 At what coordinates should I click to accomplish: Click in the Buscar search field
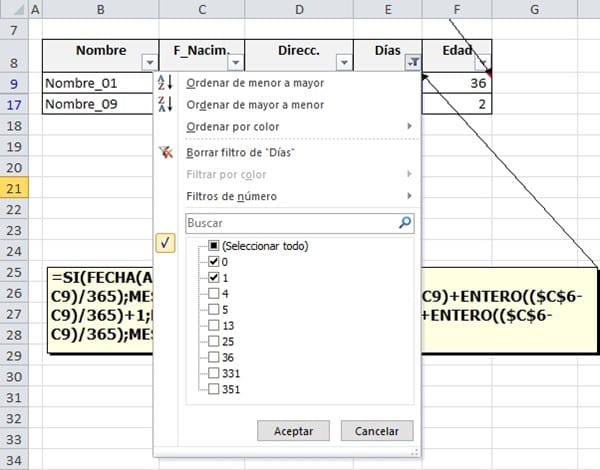[x=288, y=223]
